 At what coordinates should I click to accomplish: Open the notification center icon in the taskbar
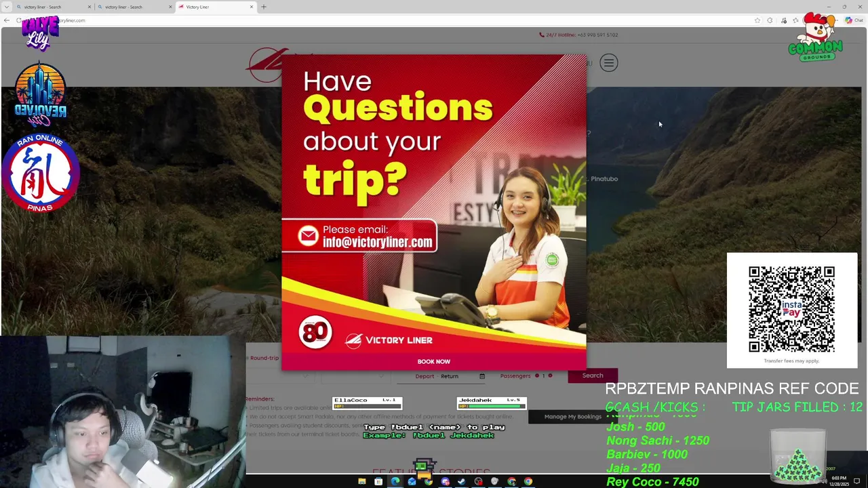coord(857,481)
